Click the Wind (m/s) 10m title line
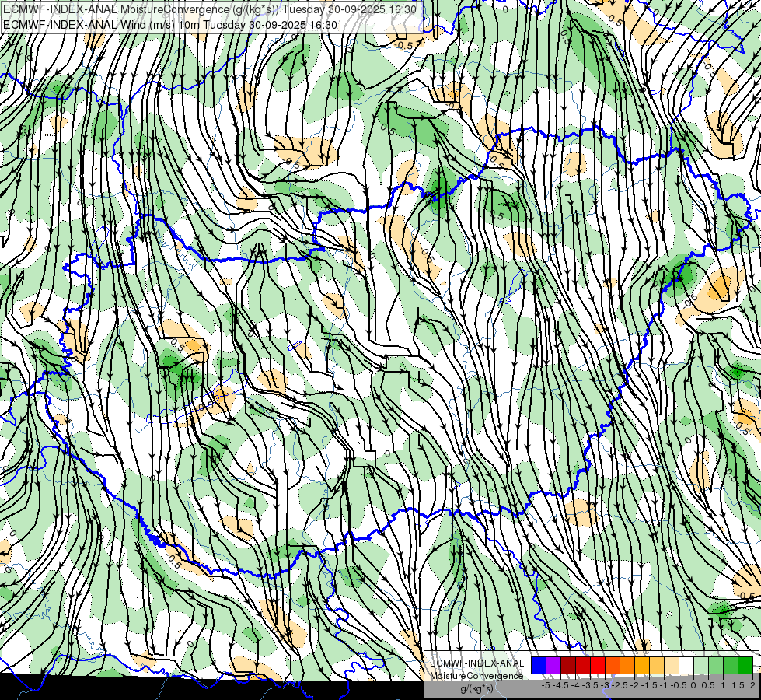Viewport: 761px width, 700px height. click(x=169, y=24)
